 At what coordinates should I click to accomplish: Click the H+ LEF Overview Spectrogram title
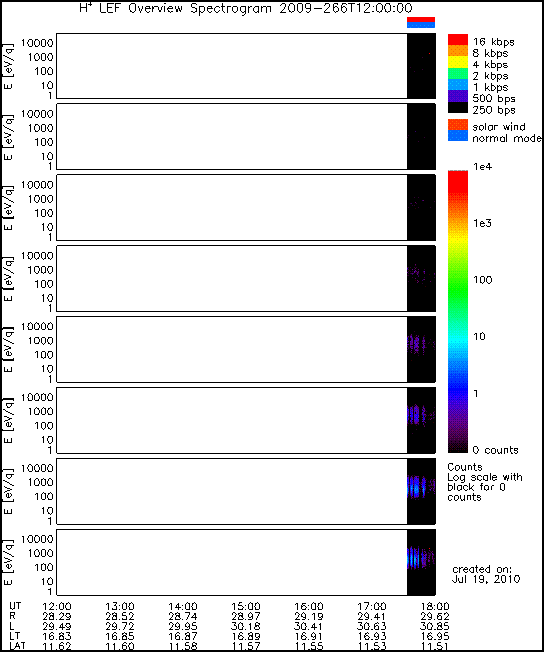(x=246, y=8)
